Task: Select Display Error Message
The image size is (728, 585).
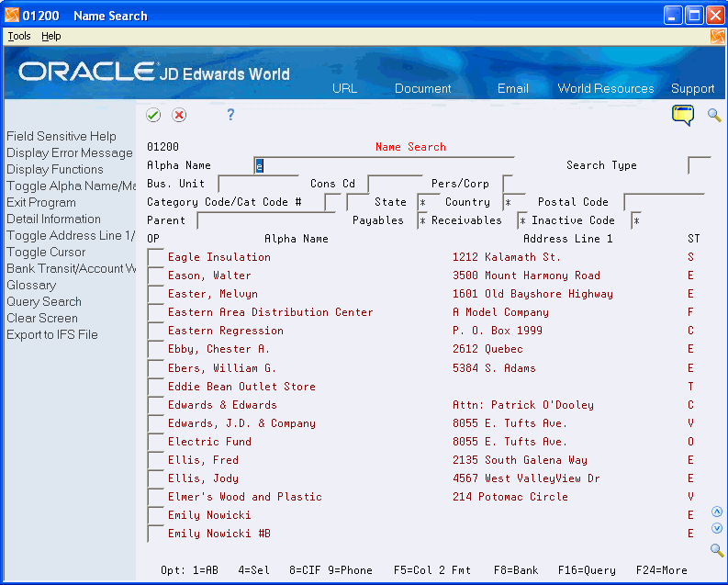Action: point(70,152)
